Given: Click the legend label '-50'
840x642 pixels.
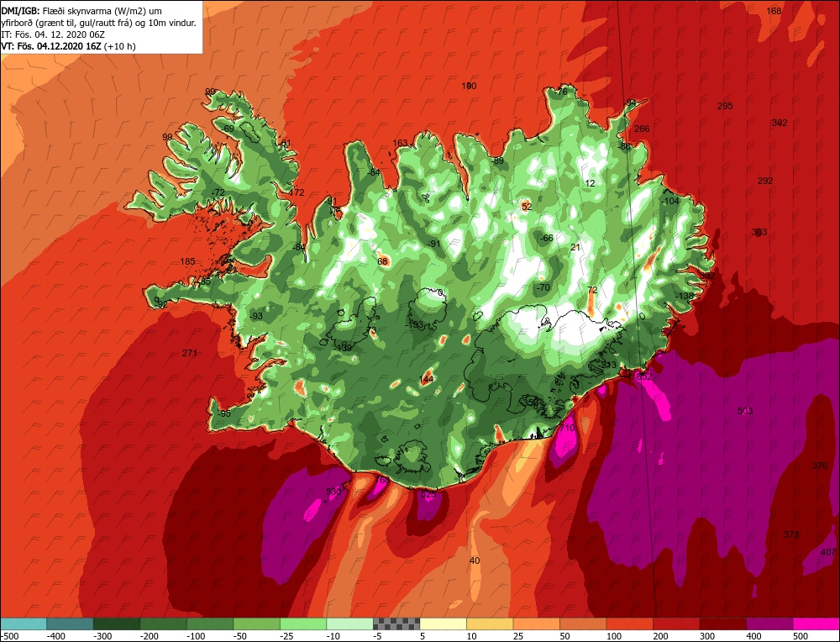Looking at the screenshot, I should 240,636.
